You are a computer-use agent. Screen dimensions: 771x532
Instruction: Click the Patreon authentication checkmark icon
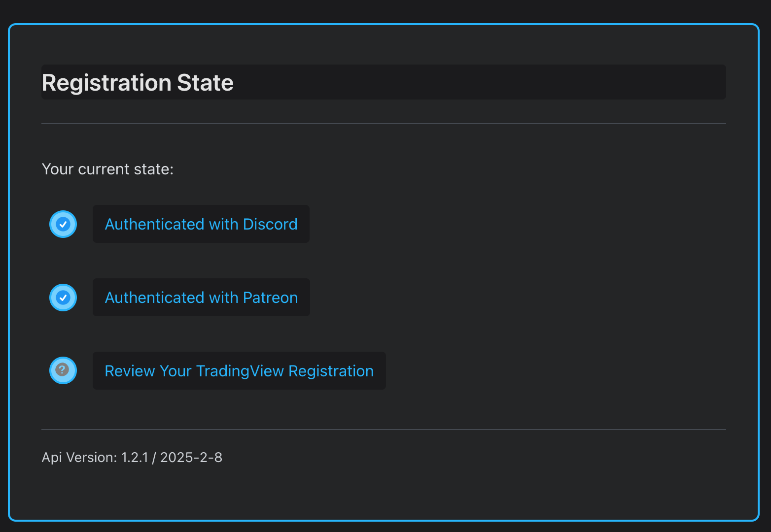(x=63, y=297)
